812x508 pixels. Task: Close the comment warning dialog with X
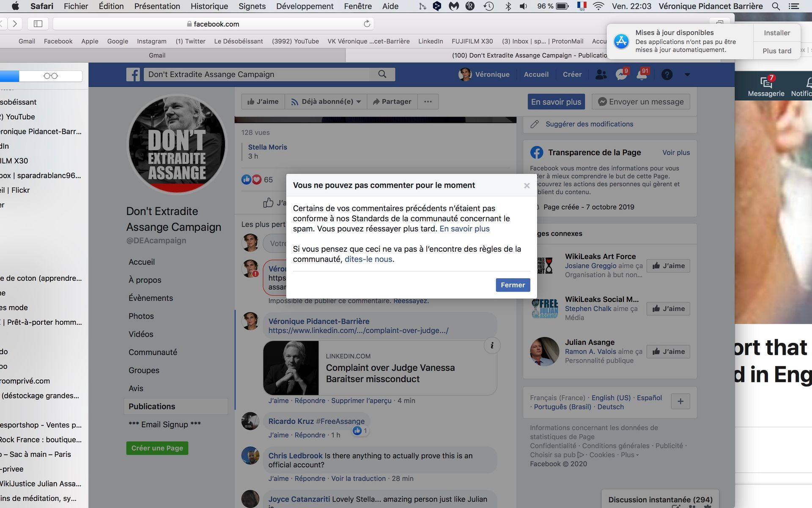pos(527,185)
